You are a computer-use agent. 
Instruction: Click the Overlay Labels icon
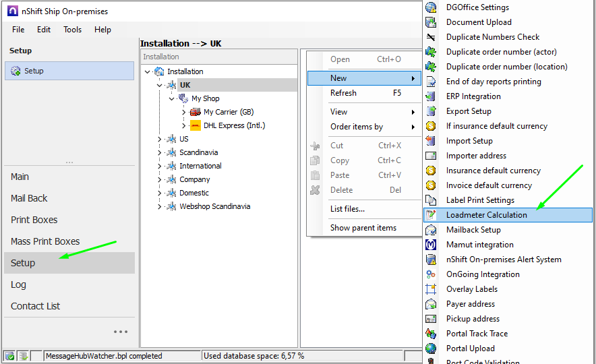(431, 289)
